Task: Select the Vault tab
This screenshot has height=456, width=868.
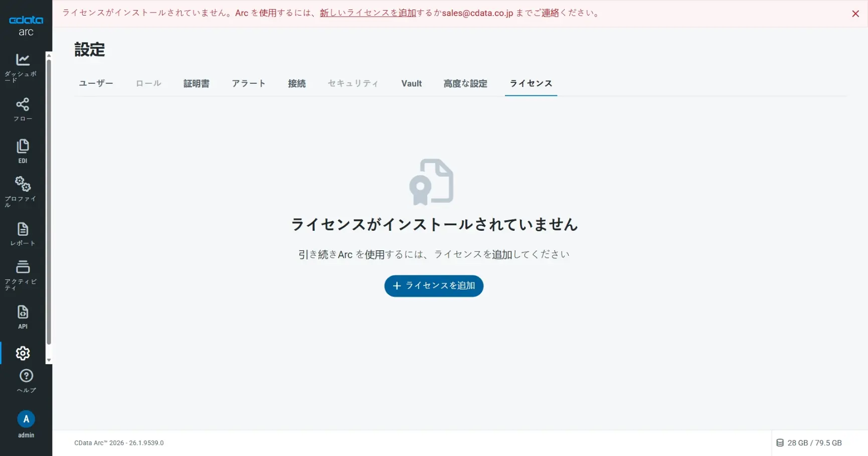Action: tap(411, 83)
